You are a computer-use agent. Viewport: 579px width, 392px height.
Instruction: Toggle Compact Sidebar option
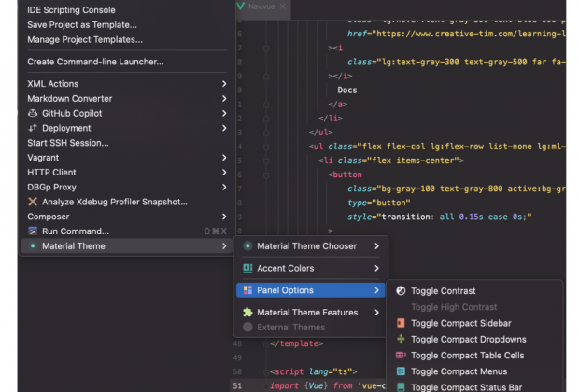coord(474,323)
